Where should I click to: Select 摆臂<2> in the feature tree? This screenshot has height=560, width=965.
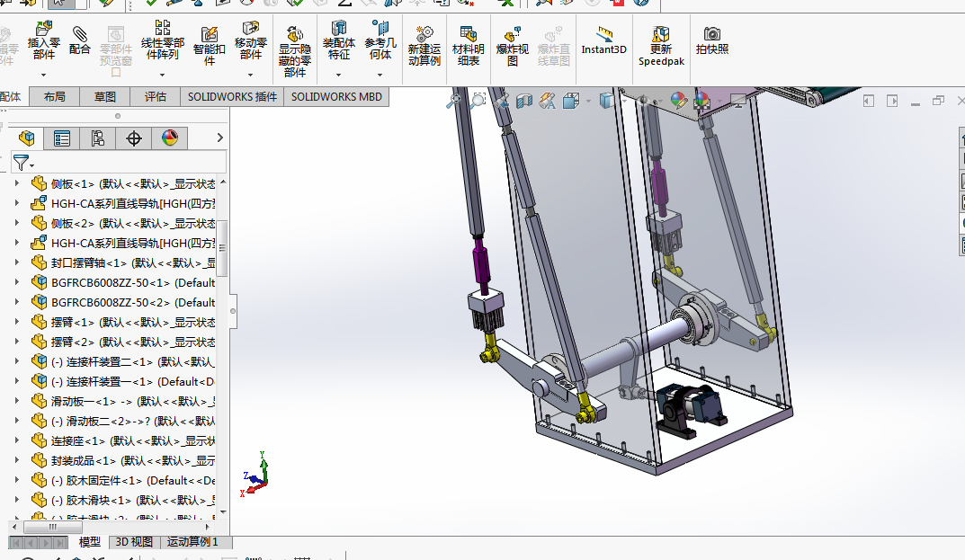[123, 342]
